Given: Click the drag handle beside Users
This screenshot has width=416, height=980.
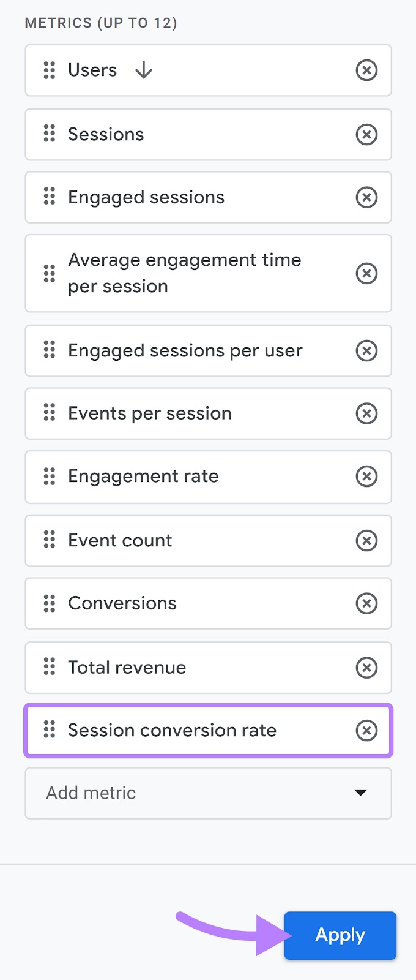Looking at the screenshot, I should click(x=50, y=70).
